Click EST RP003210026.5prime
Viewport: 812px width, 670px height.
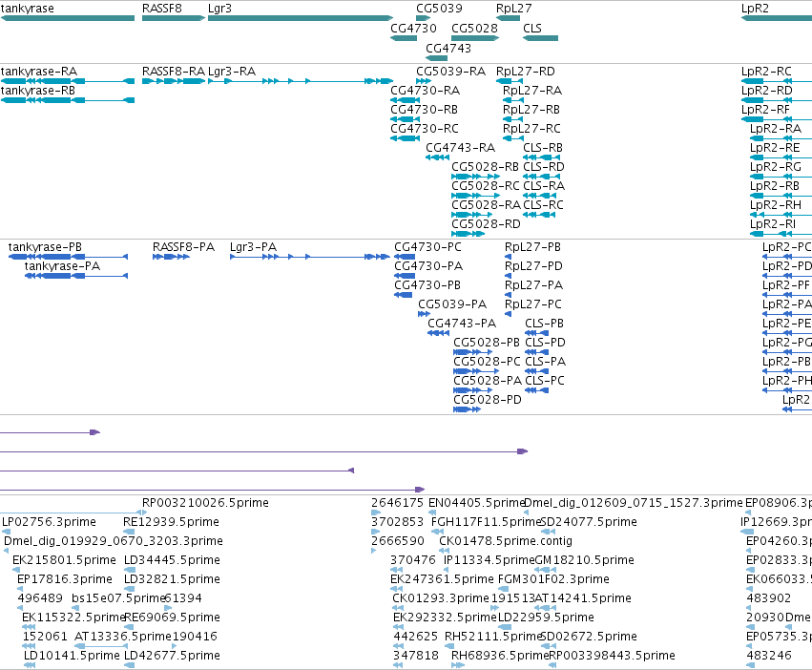click(205, 503)
